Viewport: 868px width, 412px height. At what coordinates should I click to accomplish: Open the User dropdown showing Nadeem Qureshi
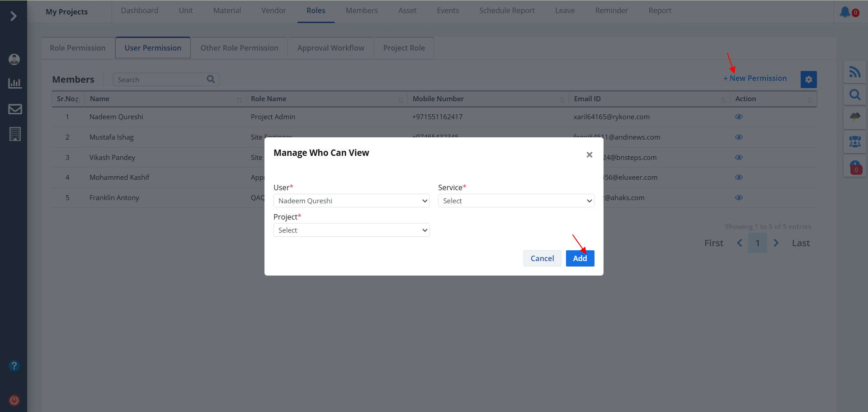[x=351, y=201]
